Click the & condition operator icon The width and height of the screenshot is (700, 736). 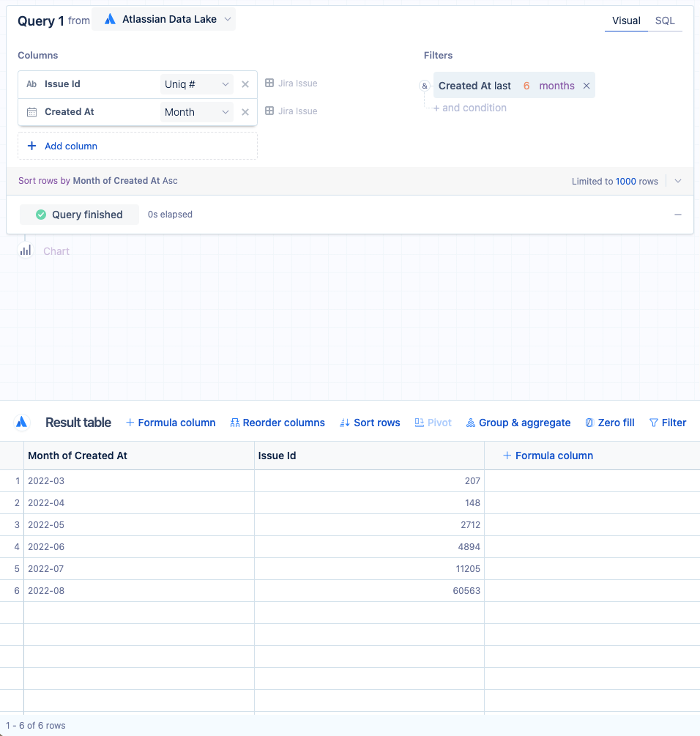425,86
